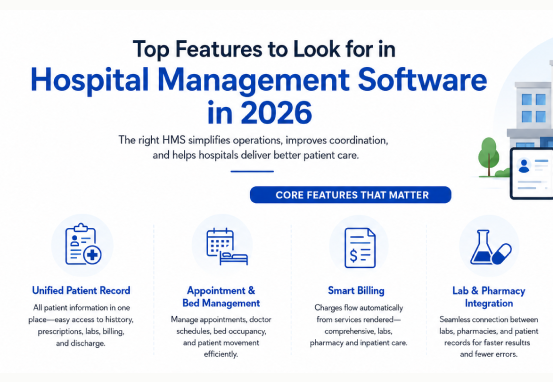This screenshot has width=553, height=382.
Task: Click the Smart Billing invoice icon
Action: 360,248
